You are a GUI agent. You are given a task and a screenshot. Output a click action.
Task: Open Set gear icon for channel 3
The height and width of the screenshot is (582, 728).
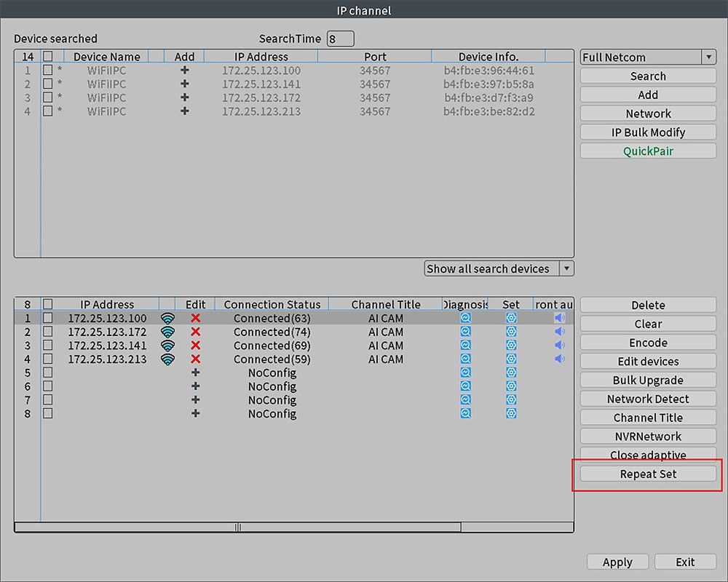(x=511, y=346)
